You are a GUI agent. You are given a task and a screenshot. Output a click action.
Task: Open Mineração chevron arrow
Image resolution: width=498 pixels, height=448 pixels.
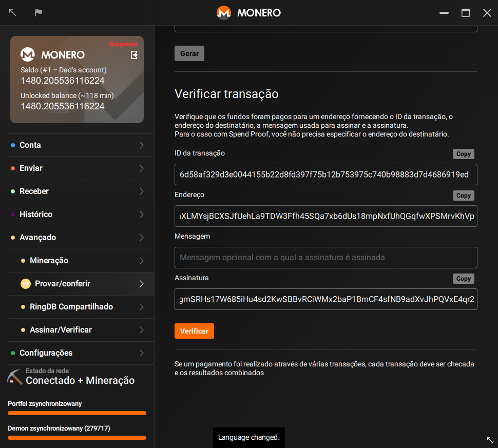[x=142, y=261]
